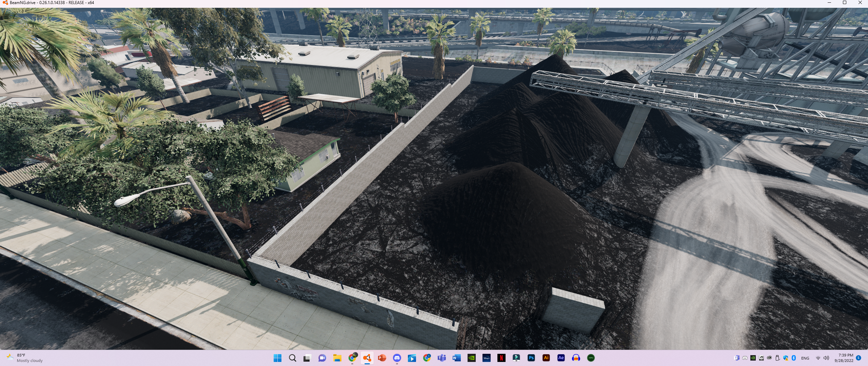This screenshot has width=868, height=366.
Task: Open Adobe Illustrator taskbar icon
Action: pos(546,358)
